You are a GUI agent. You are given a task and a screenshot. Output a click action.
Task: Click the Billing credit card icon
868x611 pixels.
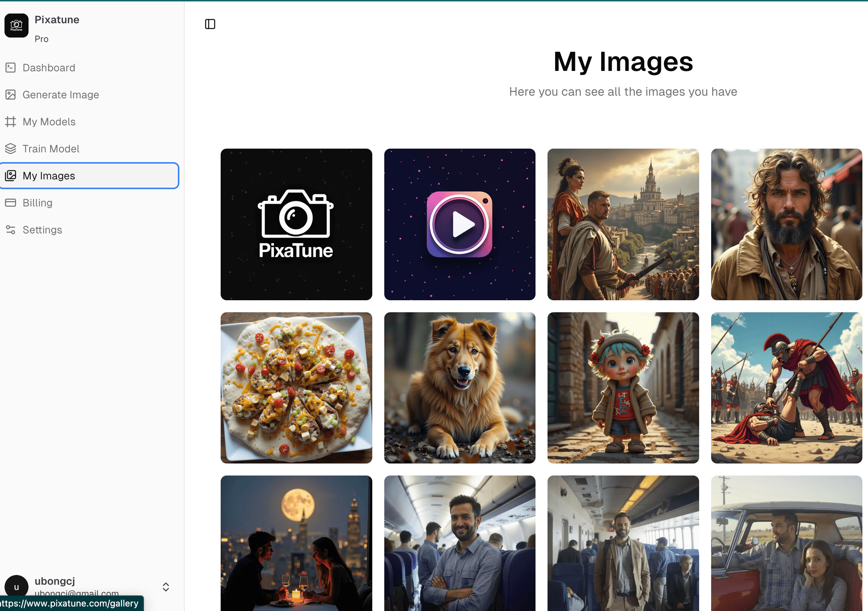point(11,203)
